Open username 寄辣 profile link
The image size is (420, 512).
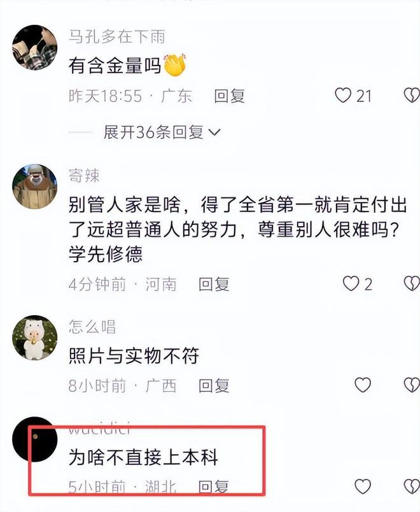point(84,176)
